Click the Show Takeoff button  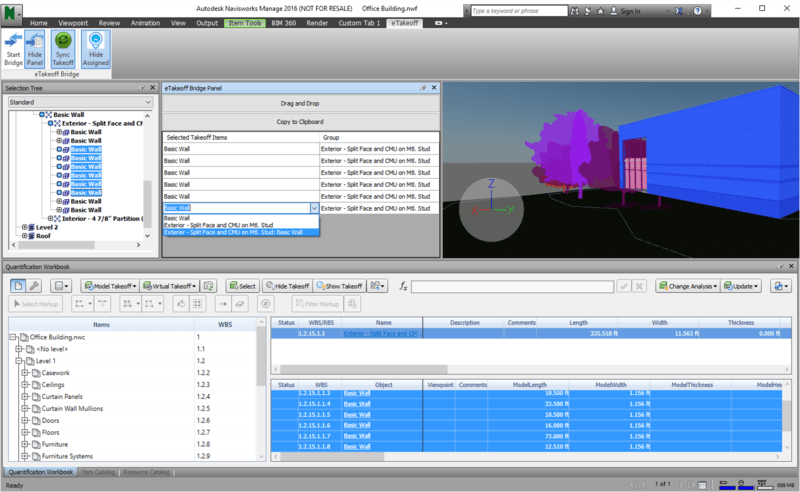339,286
